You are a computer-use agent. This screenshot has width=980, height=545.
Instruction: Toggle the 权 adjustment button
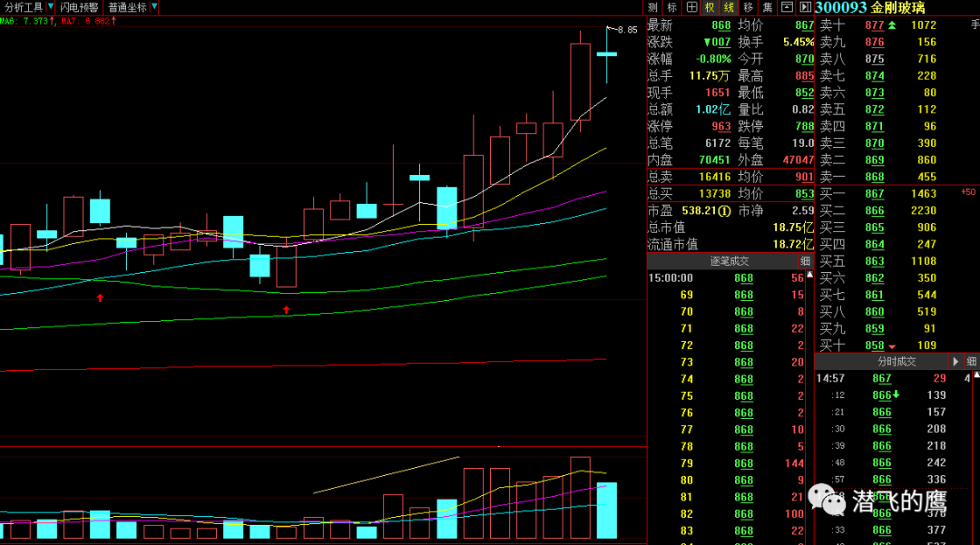[x=710, y=7]
